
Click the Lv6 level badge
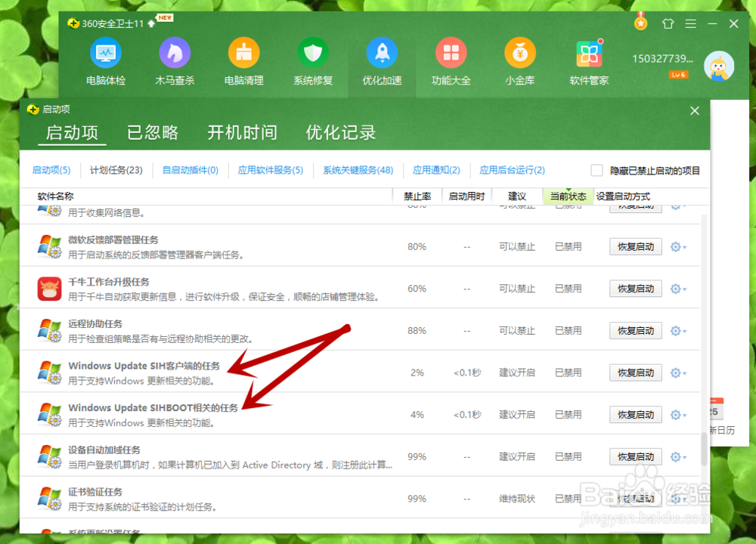coord(678,75)
